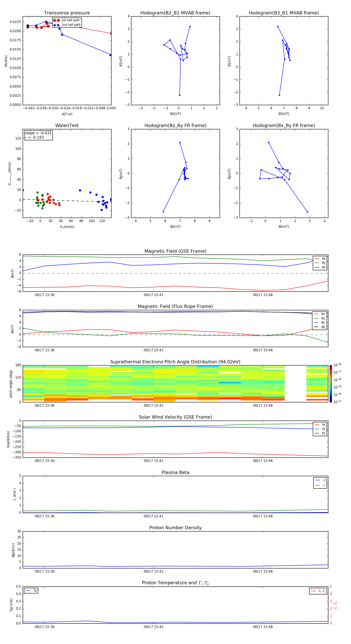
Task: Click 'Magnetic Field (Flux Rope Frame)' title
Action: (175, 307)
